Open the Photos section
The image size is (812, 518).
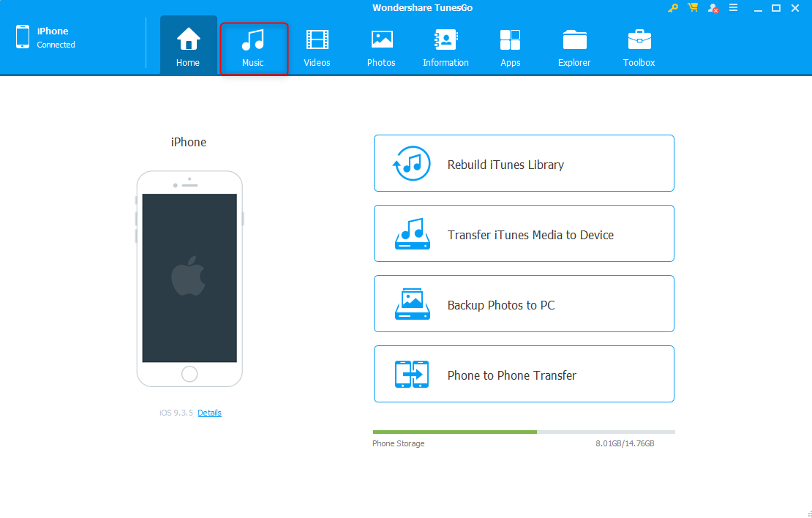pos(381,48)
